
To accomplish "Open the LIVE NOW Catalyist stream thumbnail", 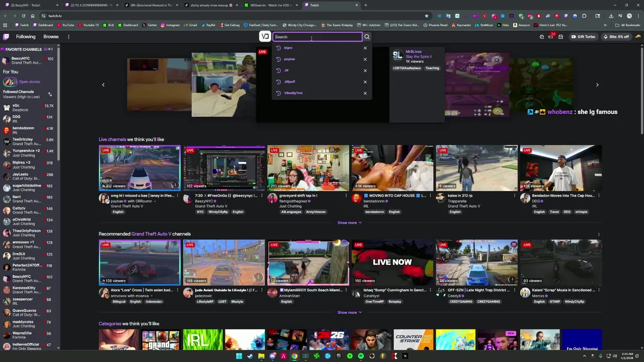I will pyautogui.click(x=392, y=262).
